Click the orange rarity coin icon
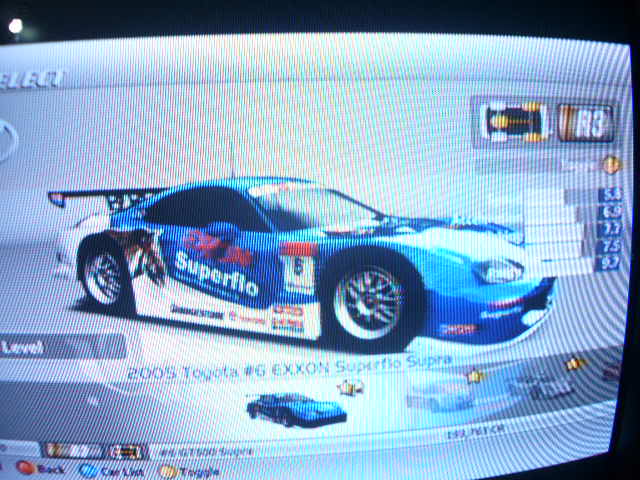This screenshot has width=640, height=480. pyautogui.click(x=610, y=164)
